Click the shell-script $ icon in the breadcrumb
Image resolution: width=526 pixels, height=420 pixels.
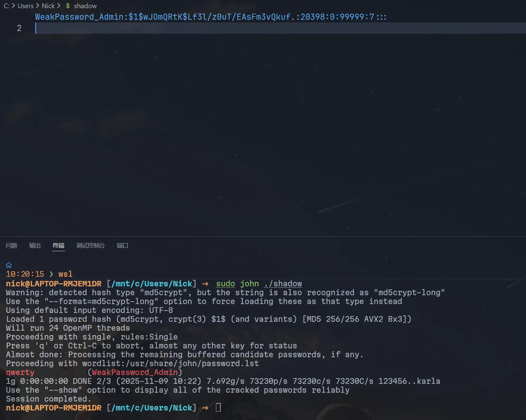tap(68, 6)
